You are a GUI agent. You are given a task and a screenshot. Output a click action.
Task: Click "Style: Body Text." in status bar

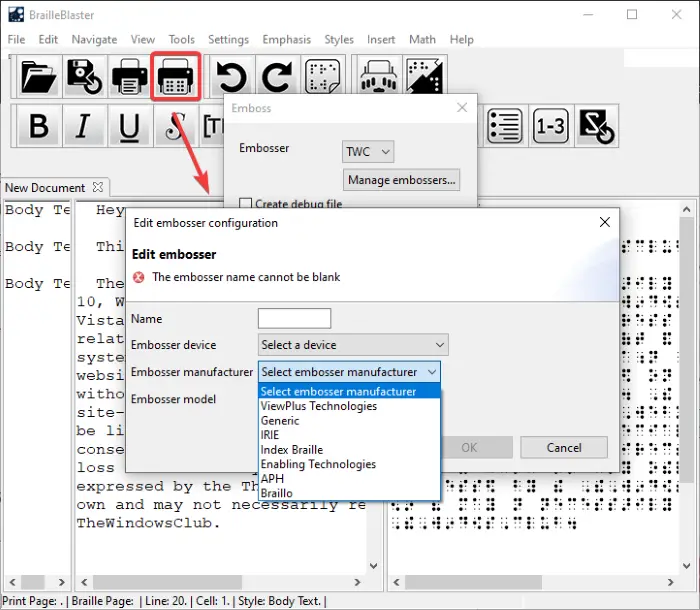(279, 601)
